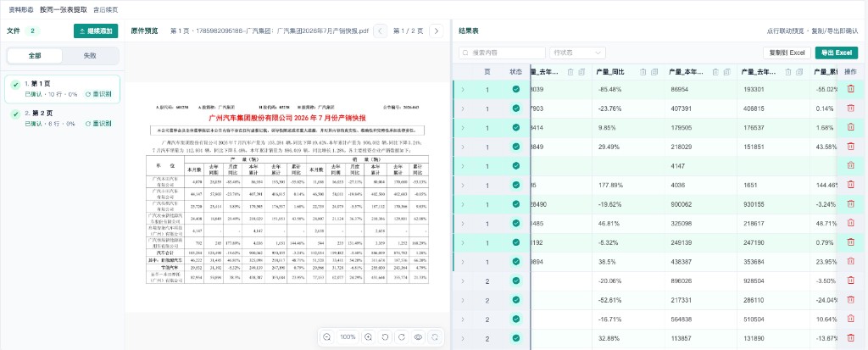The height and width of the screenshot is (350, 868).
Task: Delete the row containing only 4147
Action: (x=851, y=165)
